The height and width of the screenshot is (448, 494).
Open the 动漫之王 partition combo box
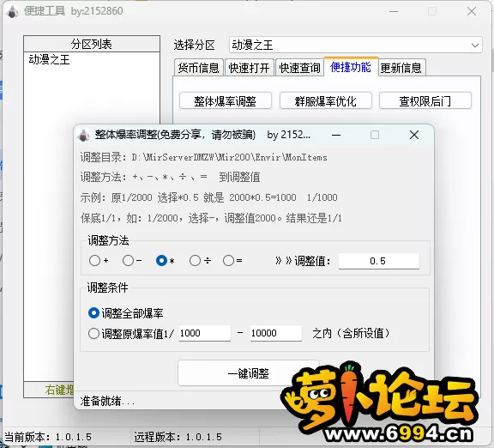pyautogui.click(x=355, y=45)
